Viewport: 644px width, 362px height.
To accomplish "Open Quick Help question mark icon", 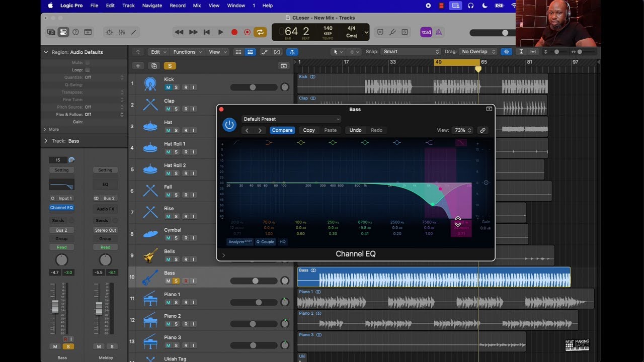I will click(x=75, y=32).
